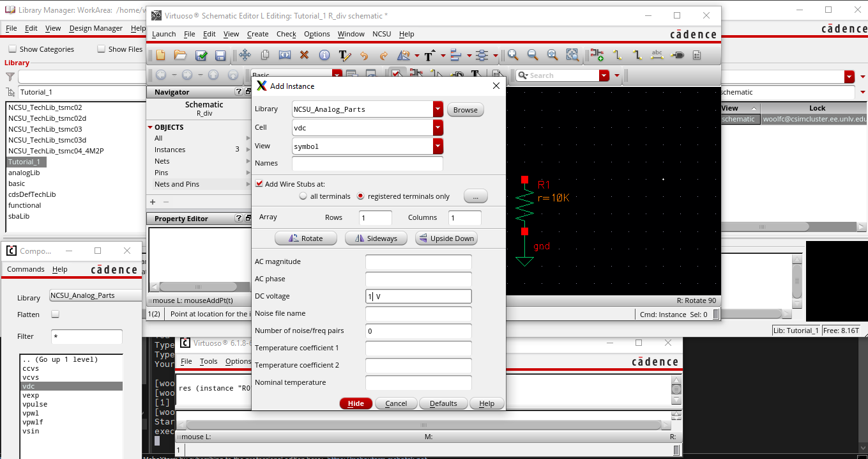
Task: Enable Show Files checkbox in Library Manager
Action: click(x=101, y=49)
